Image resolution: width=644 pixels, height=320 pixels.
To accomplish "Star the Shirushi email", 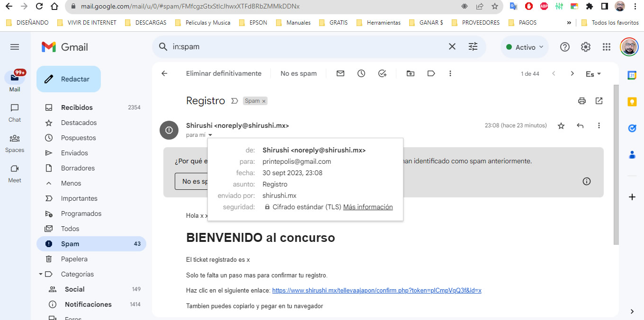I will click(x=561, y=125).
